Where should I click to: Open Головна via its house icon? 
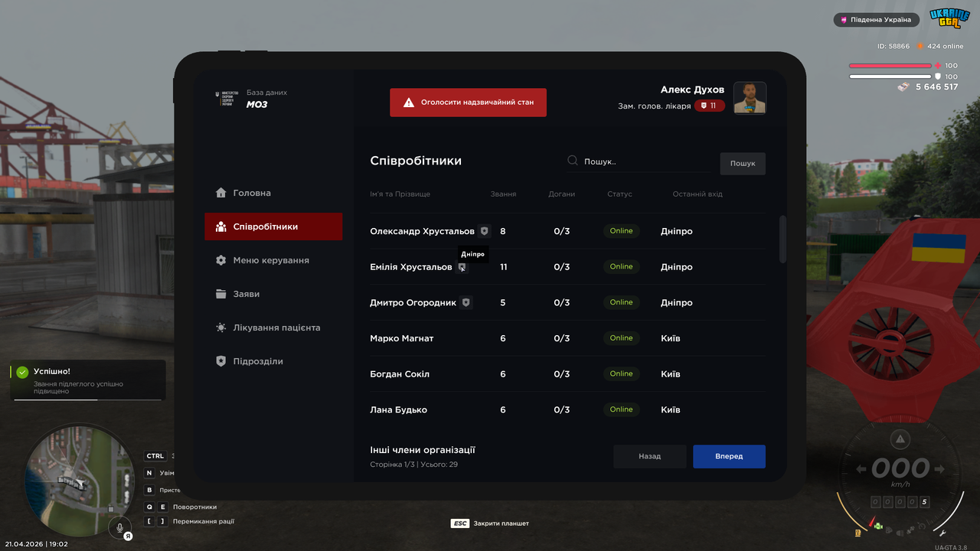(221, 193)
